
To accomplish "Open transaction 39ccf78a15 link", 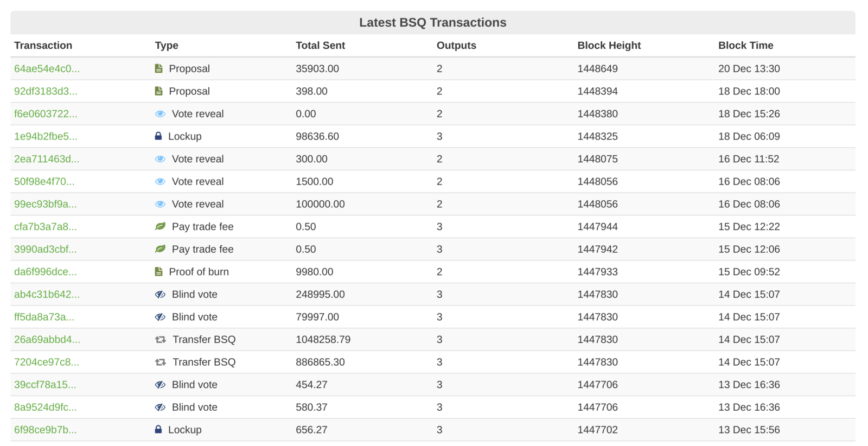I will 45,385.
